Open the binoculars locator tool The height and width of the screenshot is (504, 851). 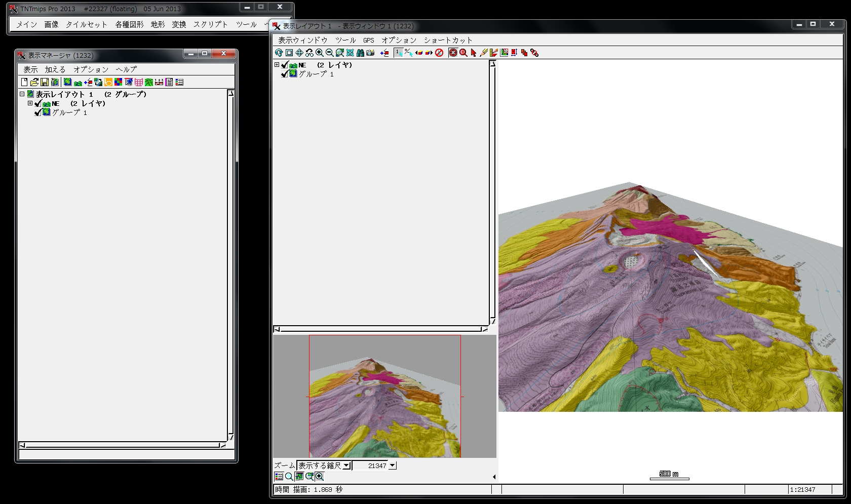pyautogui.click(x=360, y=53)
